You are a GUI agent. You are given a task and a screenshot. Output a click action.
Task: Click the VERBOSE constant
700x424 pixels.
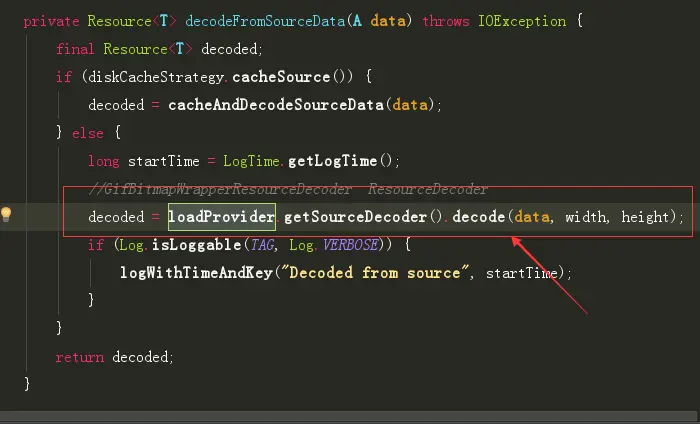350,245
